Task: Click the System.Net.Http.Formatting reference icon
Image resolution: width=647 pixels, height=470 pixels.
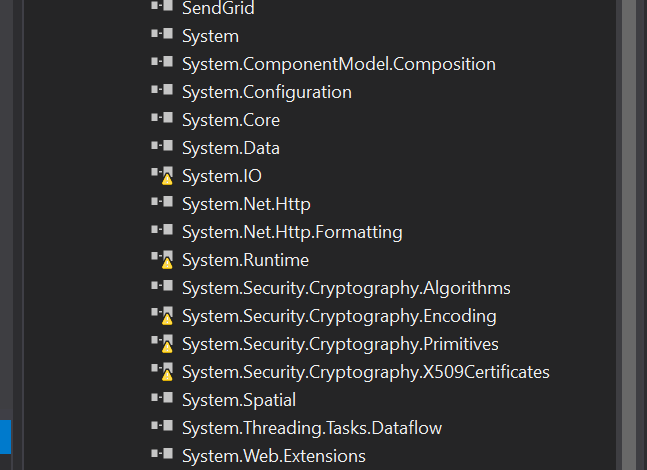Action: [x=162, y=229]
